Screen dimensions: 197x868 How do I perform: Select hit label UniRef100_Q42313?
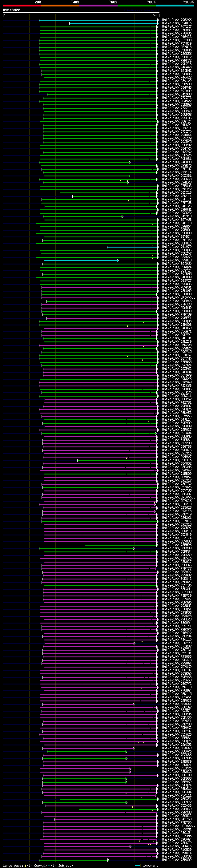click(x=176, y=216)
